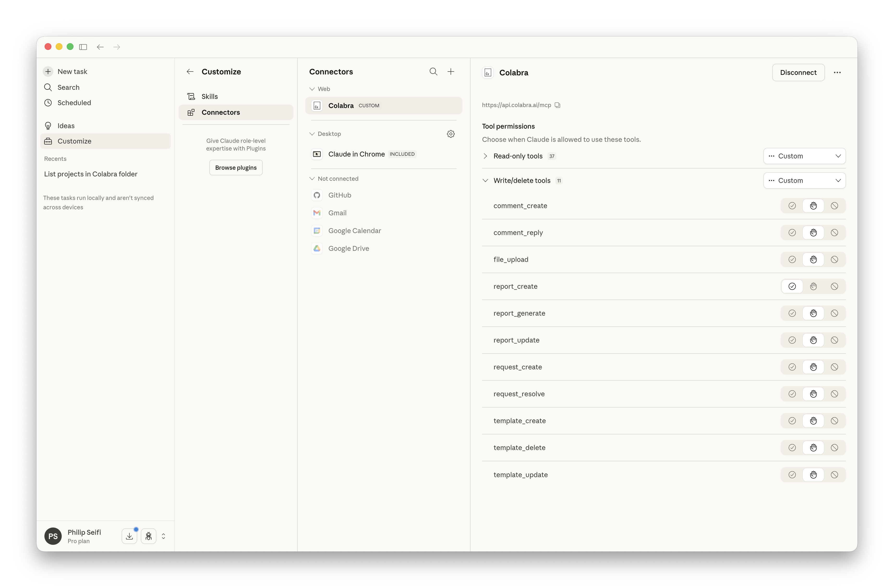Set report_create to needs approval

813,287
